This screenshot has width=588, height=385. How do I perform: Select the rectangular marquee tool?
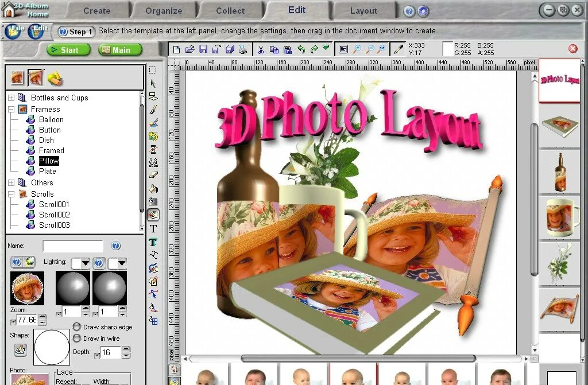coord(153,70)
